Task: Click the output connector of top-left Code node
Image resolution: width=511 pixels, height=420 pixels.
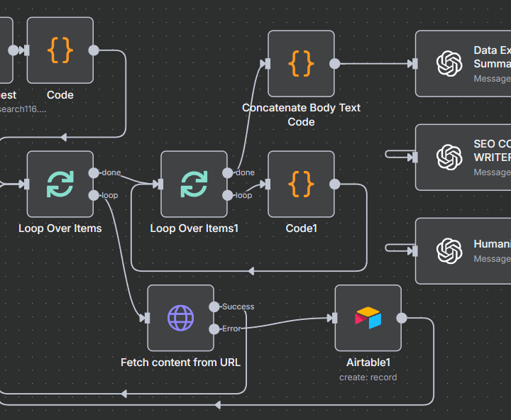Action: click(x=94, y=50)
